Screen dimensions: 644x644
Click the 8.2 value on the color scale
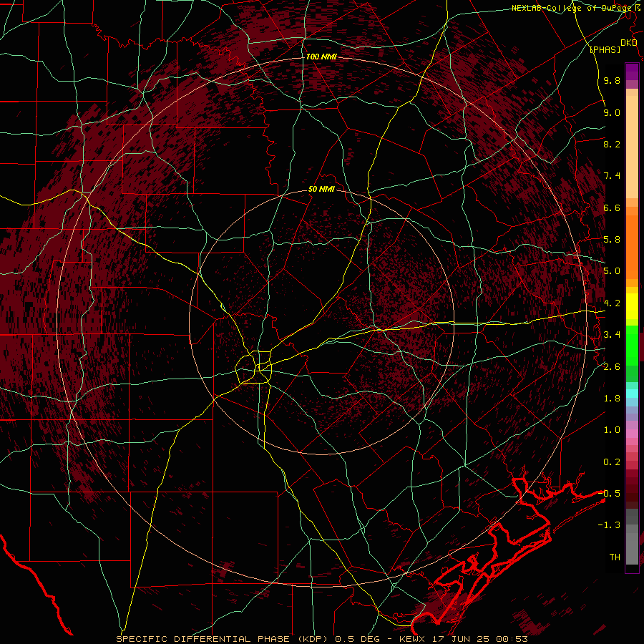pos(612,144)
